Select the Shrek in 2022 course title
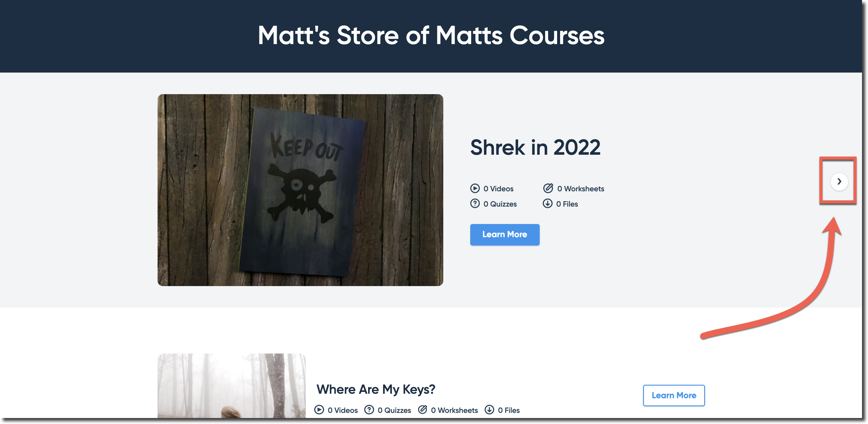Viewport: 868px width, 424px height. (535, 148)
